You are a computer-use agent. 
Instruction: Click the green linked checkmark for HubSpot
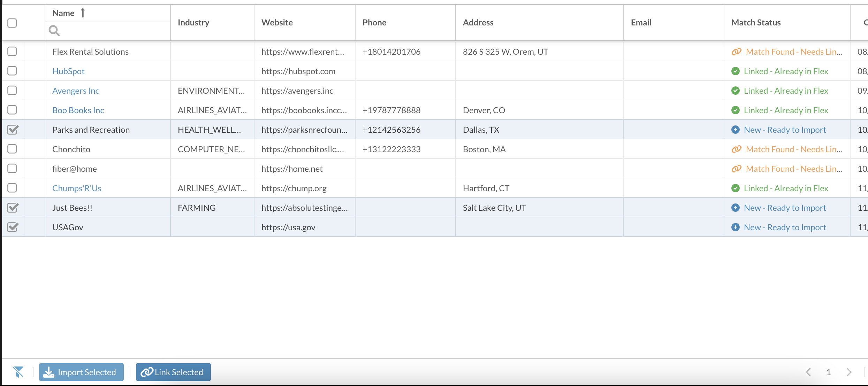pyautogui.click(x=736, y=71)
